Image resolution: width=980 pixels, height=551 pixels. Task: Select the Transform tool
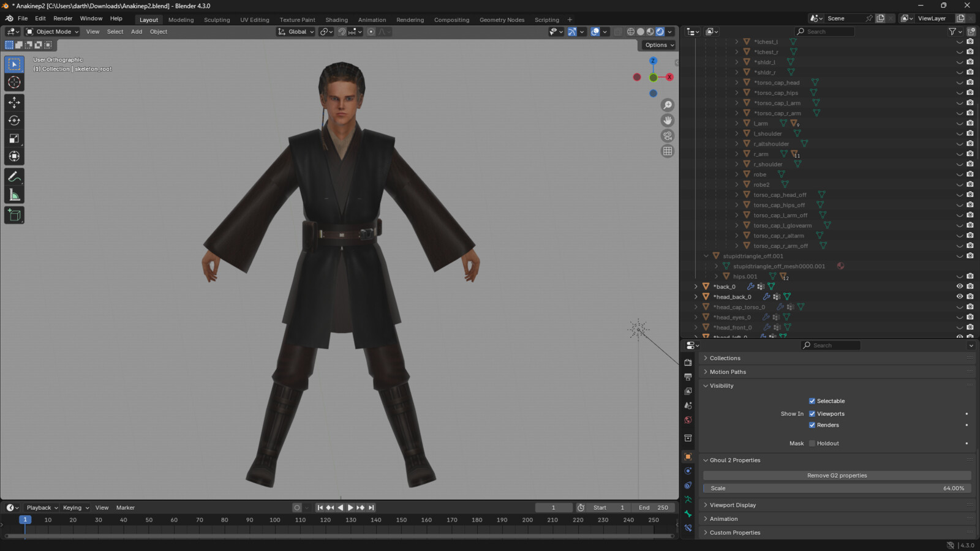[14, 156]
